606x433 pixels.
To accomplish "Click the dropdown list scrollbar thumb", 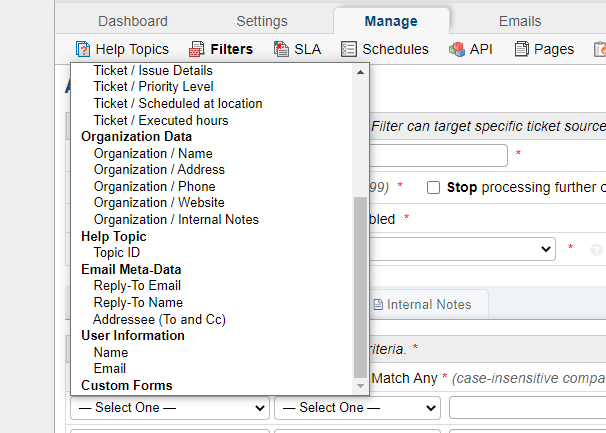I will click(361, 285).
